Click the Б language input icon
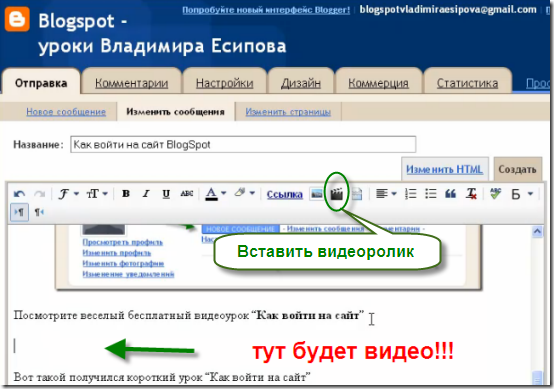The height and width of the screenshot is (389, 554). pos(516,194)
